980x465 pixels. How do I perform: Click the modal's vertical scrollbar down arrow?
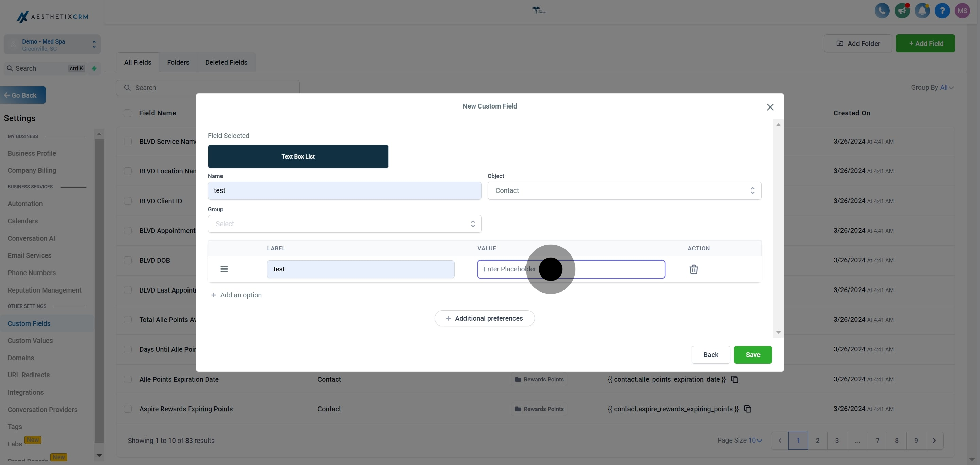(778, 332)
